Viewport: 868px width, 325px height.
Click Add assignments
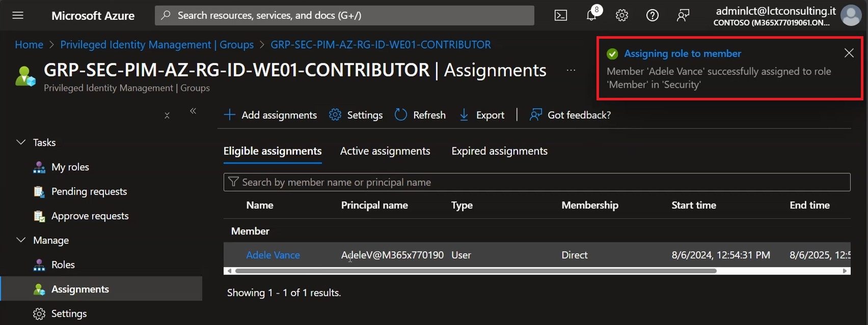click(x=270, y=115)
